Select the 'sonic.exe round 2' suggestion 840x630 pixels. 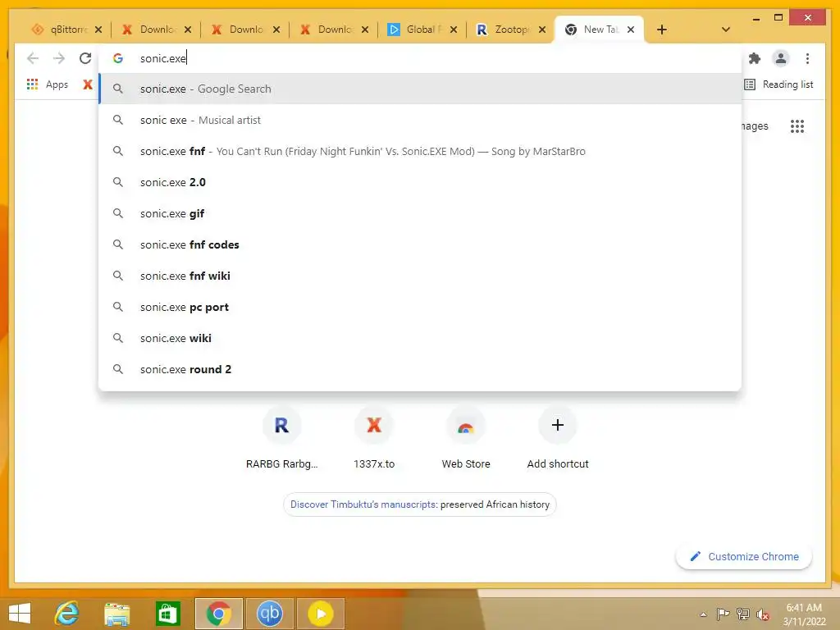pyautogui.click(x=420, y=369)
